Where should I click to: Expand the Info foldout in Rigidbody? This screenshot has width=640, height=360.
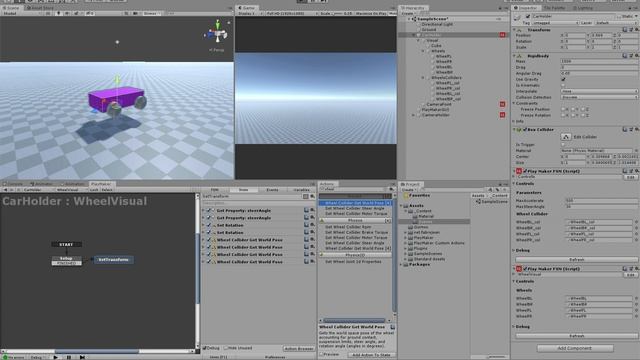click(x=514, y=122)
